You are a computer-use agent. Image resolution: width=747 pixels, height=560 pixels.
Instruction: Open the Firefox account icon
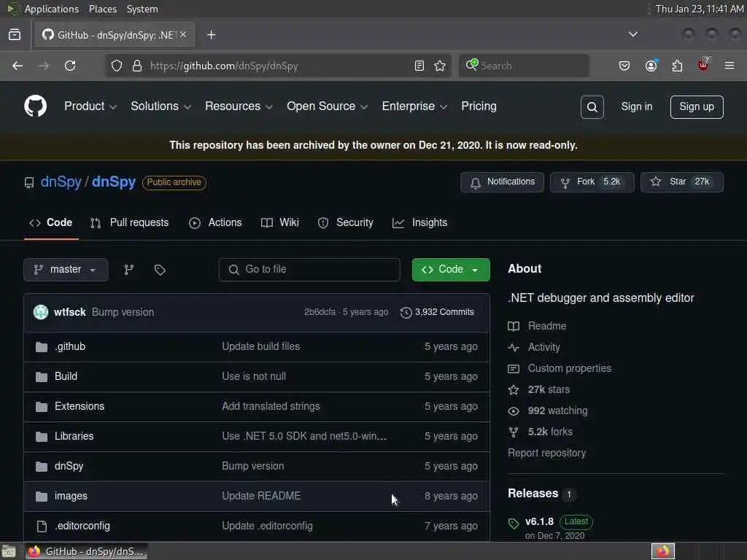[651, 66]
